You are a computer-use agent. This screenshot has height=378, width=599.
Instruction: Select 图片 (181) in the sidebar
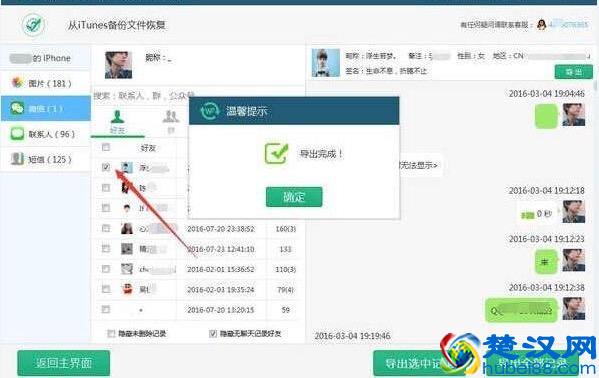coord(45,83)
